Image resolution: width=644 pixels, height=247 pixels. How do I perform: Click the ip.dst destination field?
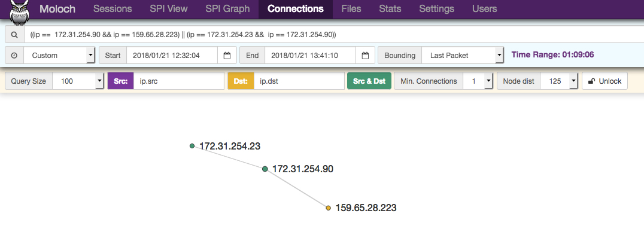click(299, 81)
